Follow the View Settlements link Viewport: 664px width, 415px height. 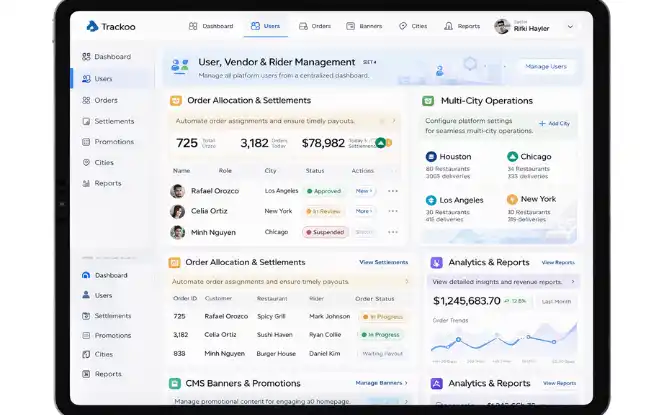383,262
